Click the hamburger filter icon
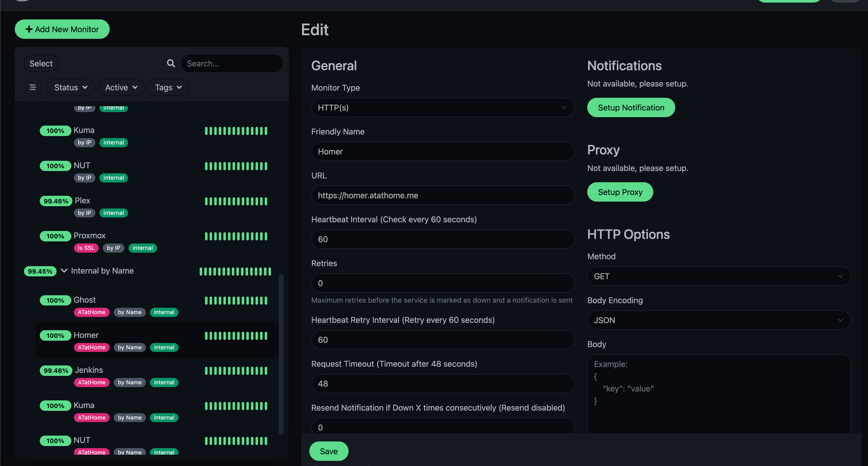 (x=33, y=87)
